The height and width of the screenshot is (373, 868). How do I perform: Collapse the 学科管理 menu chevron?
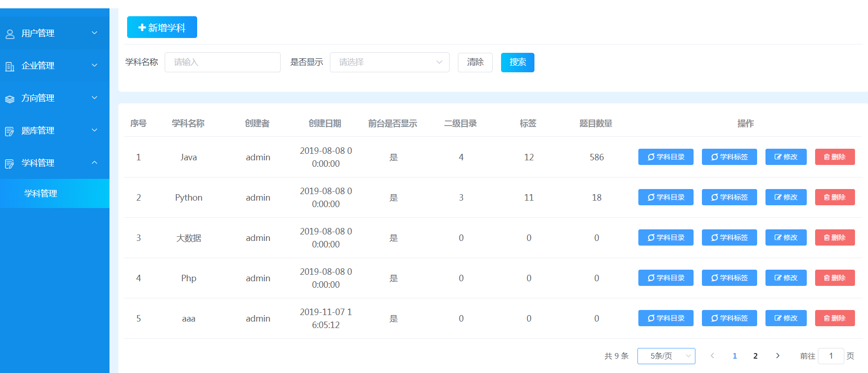click(x=95, y=163)
